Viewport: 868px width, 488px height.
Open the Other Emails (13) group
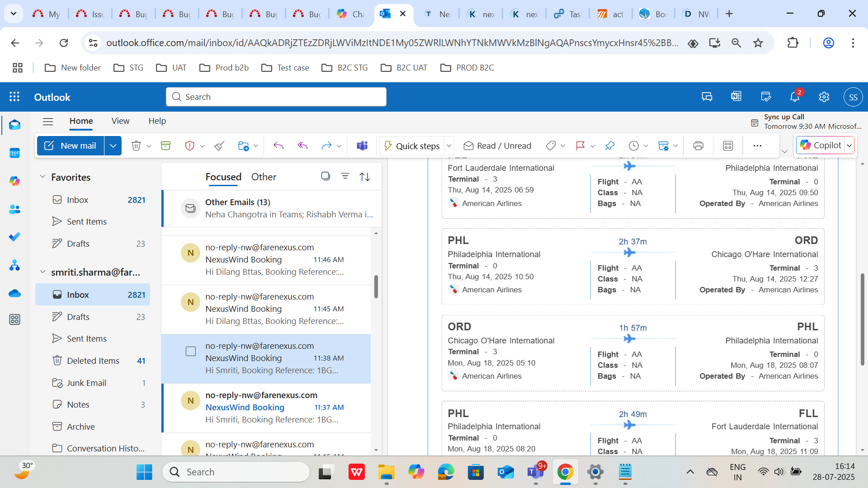272,208
